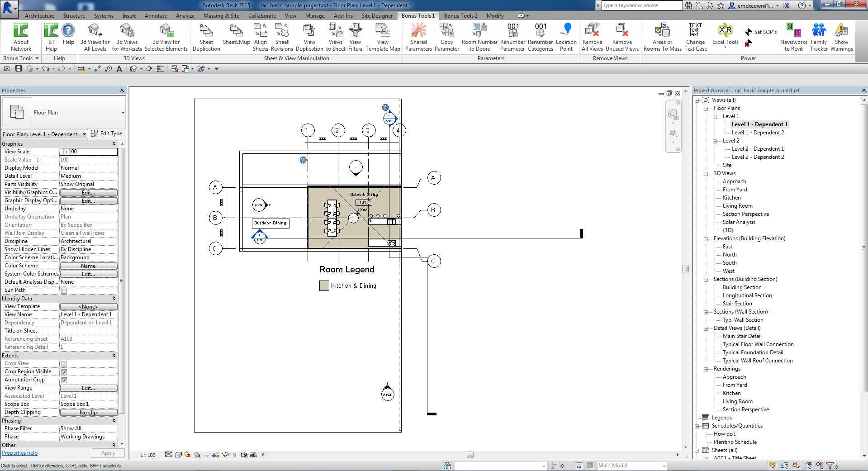
Task: Click the Kitchen & Dining legend swatch
Action: coord(324,285)
